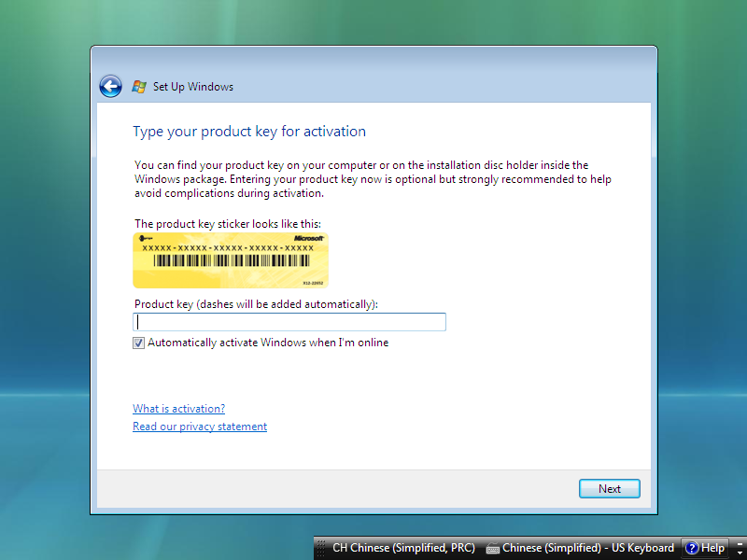Viewport: 747px width, 560px height.
Task: Click the Next button
Action: (610, 488)
